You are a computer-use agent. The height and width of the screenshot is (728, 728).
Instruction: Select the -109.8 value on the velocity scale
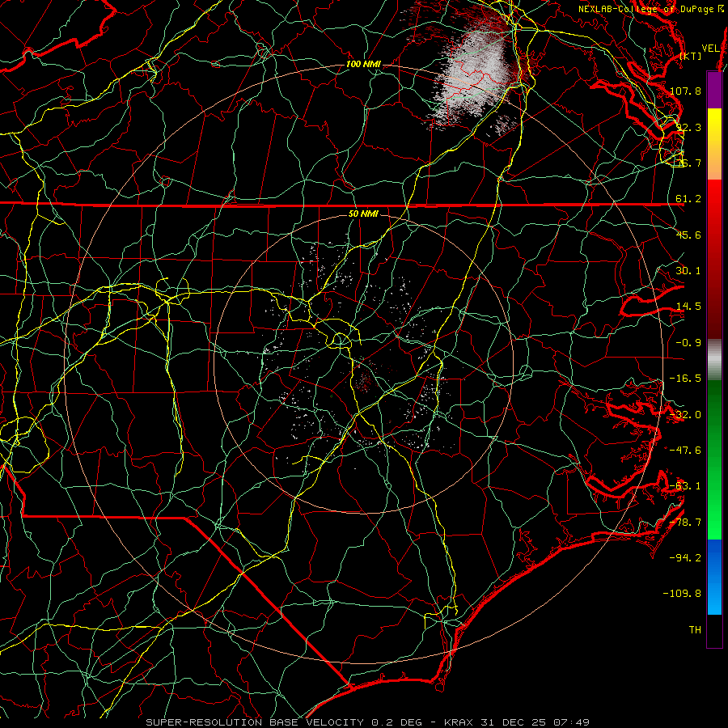click(683, 594)
